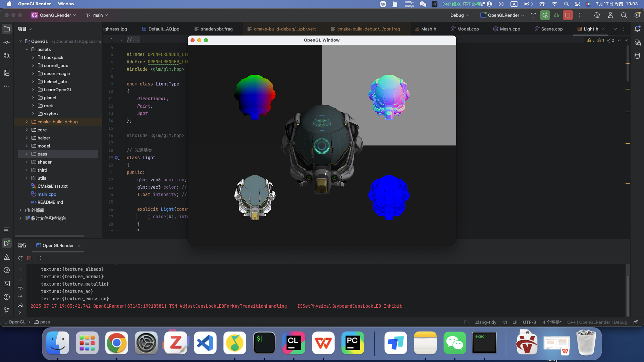Click the Debug bug icon in toolbar

[556, 15]
